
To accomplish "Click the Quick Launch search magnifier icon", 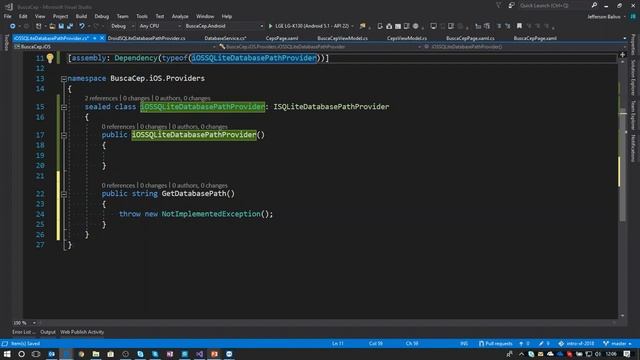I will pyautogui.click(x=594, y=5).
